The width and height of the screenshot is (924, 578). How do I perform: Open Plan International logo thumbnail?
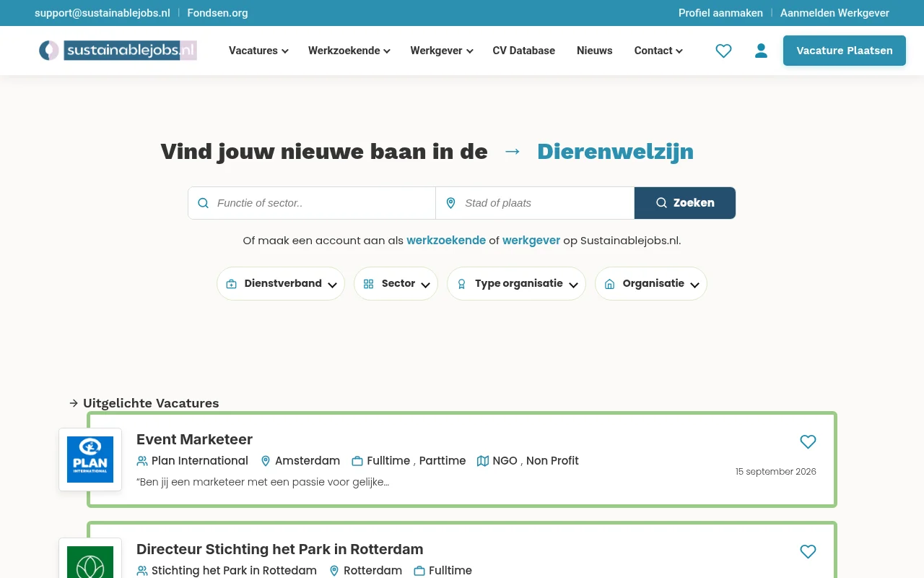point(90,460)
